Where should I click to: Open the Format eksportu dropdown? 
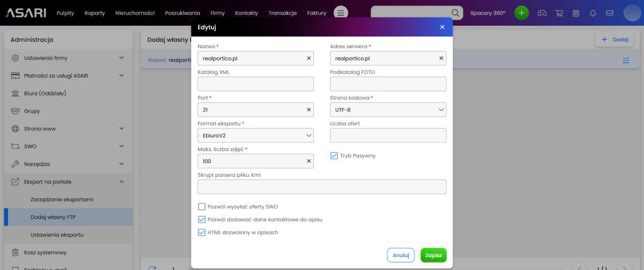tap(255, 136)
